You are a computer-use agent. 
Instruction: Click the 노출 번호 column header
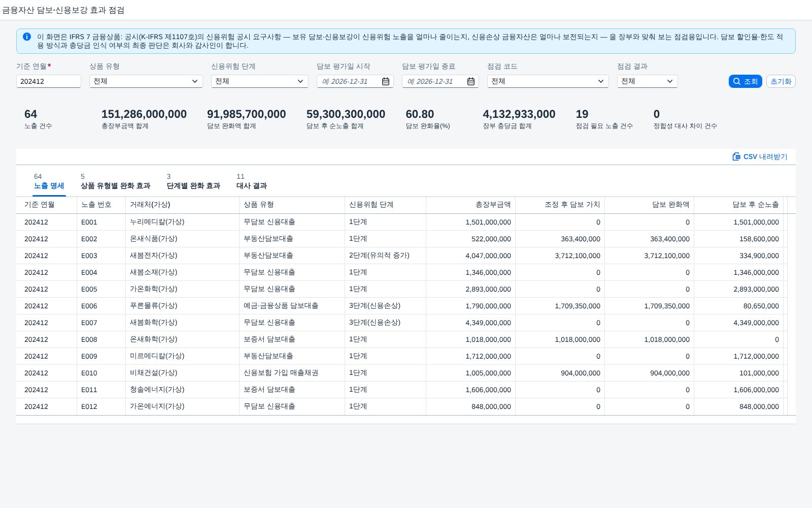(101, 205)
